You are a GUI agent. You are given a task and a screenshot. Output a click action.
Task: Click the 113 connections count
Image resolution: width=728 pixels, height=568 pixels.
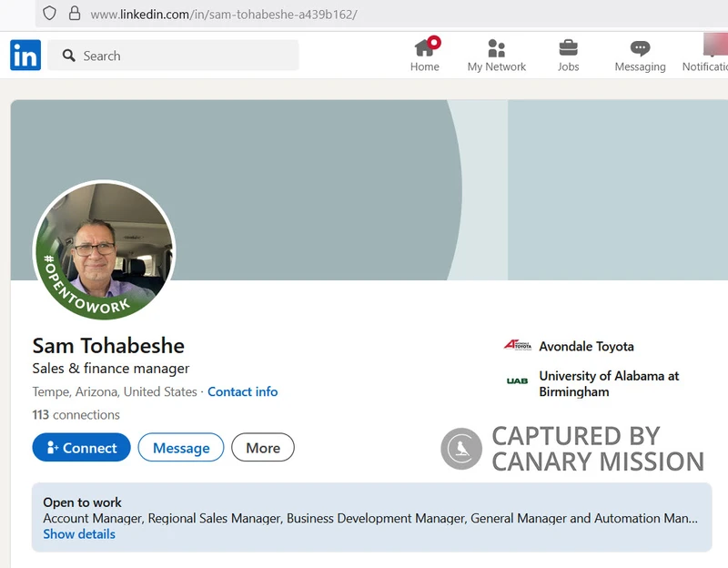[x=76, y=414]
